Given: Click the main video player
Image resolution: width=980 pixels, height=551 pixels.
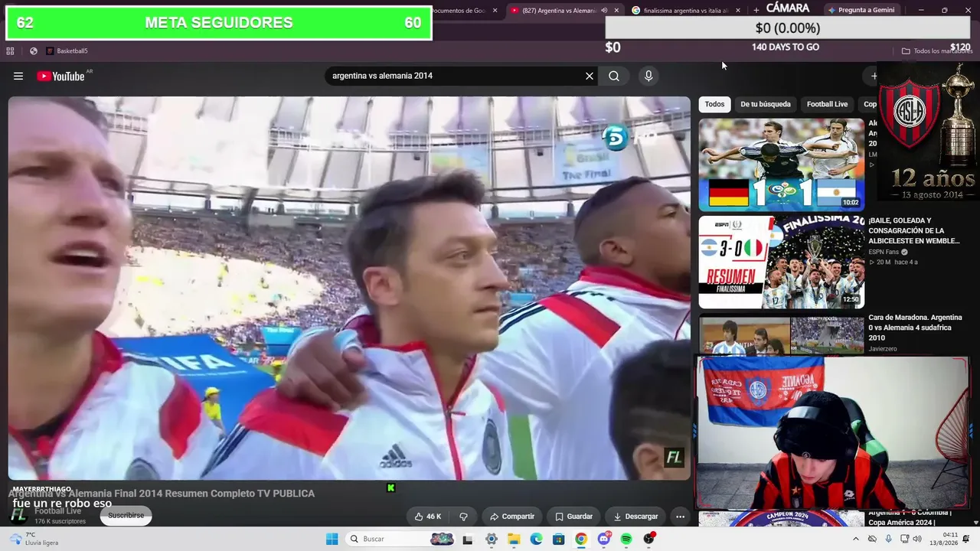Looking at the screenshot, I should [349, 288].
